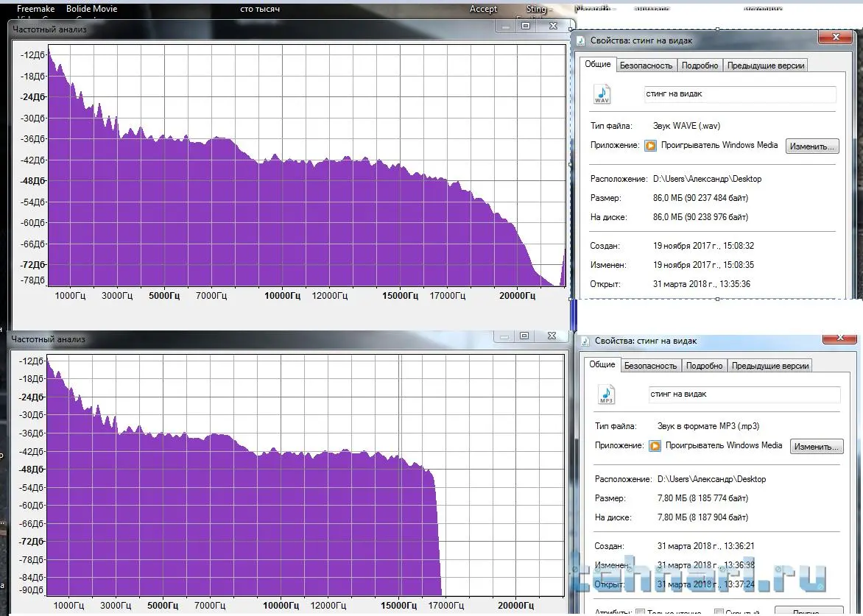The height and width of the screenshot is (616, 863).
Task: Click WAV opened date 31 марта 2018 г., 13:35:36
Action: point(702,284)
